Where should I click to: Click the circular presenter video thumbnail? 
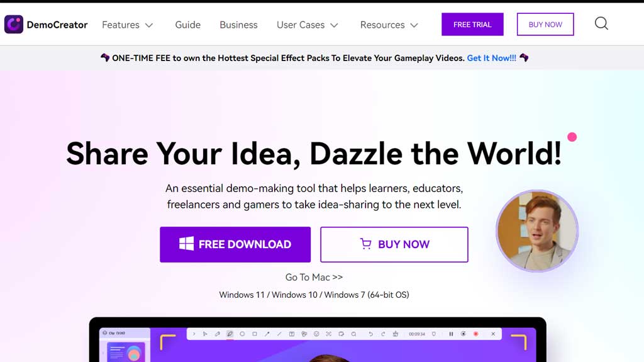coord(537,231)
